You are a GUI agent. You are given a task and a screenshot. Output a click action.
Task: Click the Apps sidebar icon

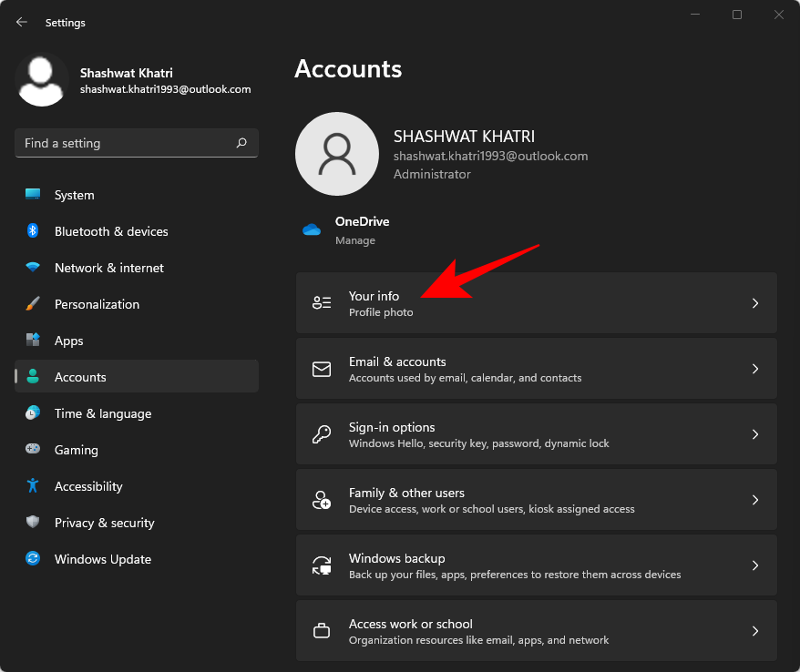pos(32,341)
